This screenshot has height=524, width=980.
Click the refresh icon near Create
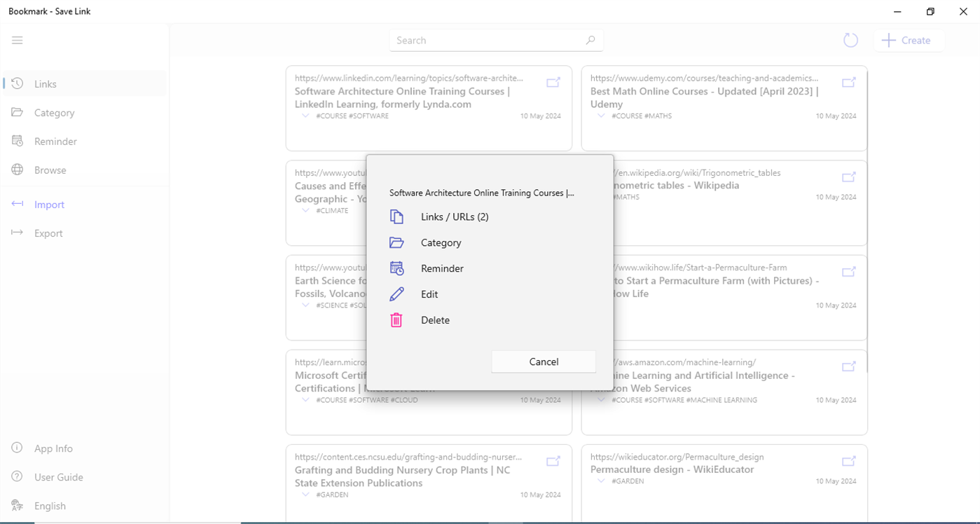coord(850,40)
